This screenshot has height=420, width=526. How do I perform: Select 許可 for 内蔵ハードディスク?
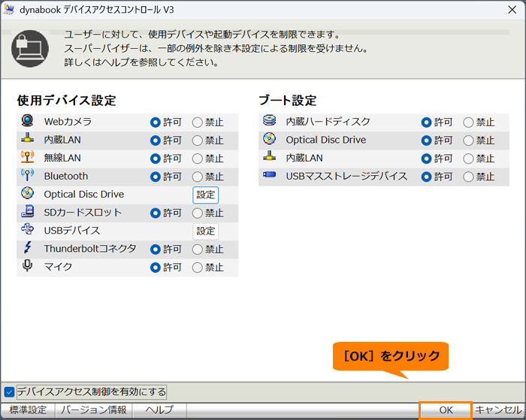point(426,122)
